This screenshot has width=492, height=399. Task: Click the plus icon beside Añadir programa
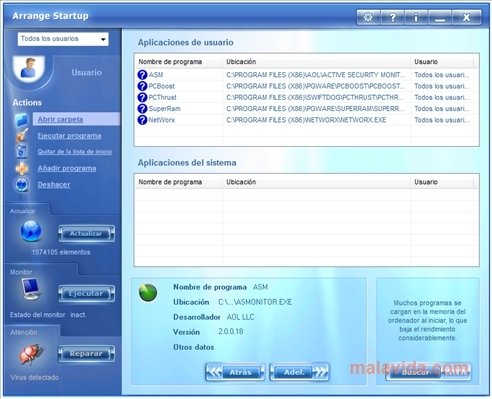tap(22, 168)
